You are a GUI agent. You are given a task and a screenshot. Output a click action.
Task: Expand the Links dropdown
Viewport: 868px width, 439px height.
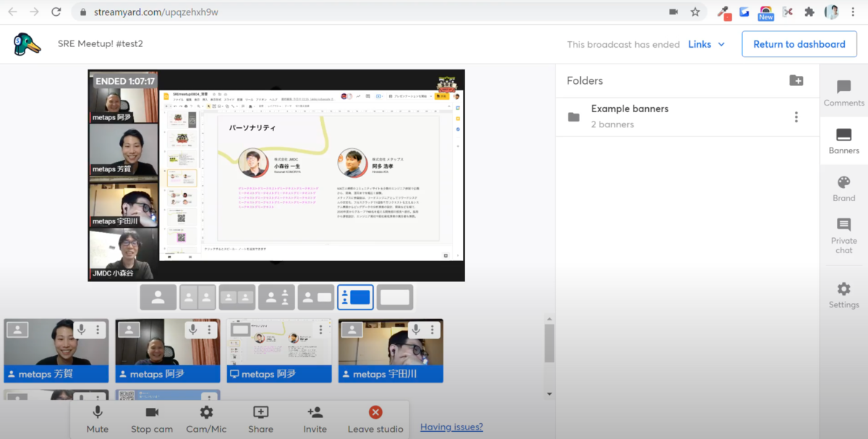pyautogui.click(x=706, y=44)
